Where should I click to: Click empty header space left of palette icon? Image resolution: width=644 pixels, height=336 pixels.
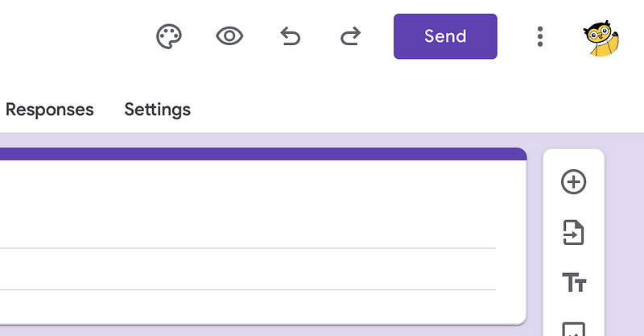76,36
